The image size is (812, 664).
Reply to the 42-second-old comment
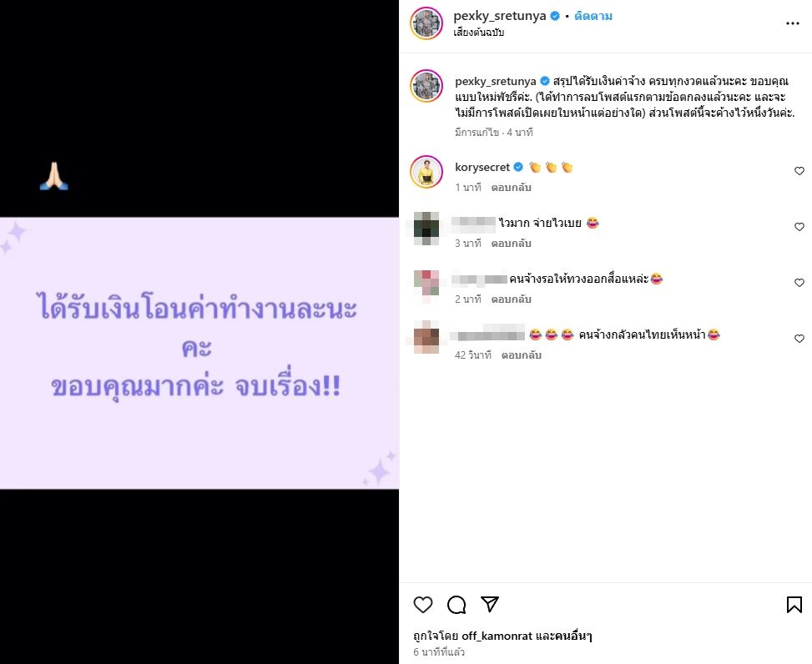(522, 355)
